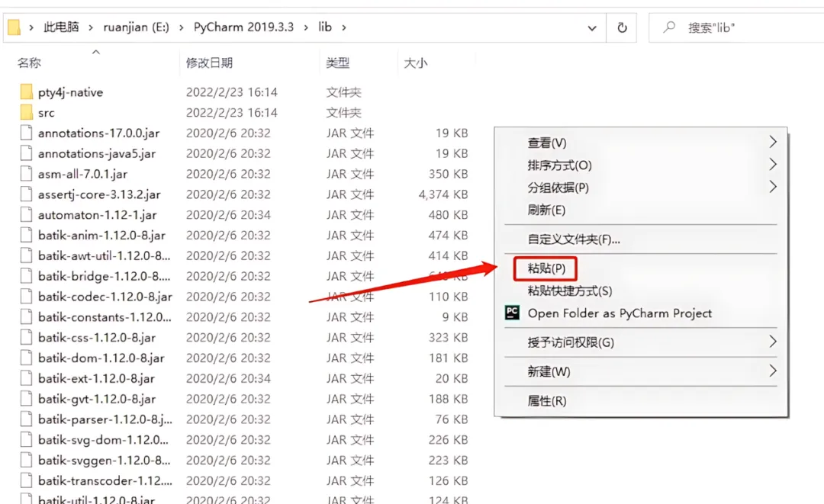The height and width of the screenshot is (504, 824).
Task: Select batik-constants-1.12.0... file name
Action: point(105,317)
